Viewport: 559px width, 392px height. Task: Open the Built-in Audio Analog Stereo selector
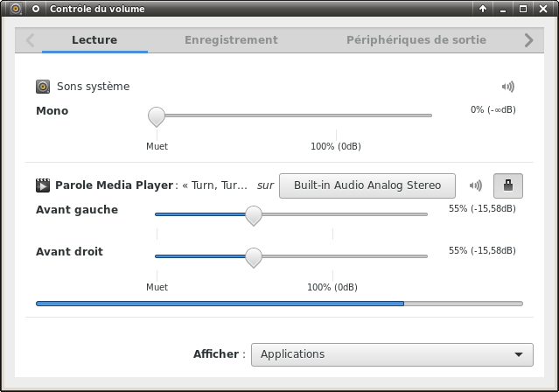coord(367,185)
